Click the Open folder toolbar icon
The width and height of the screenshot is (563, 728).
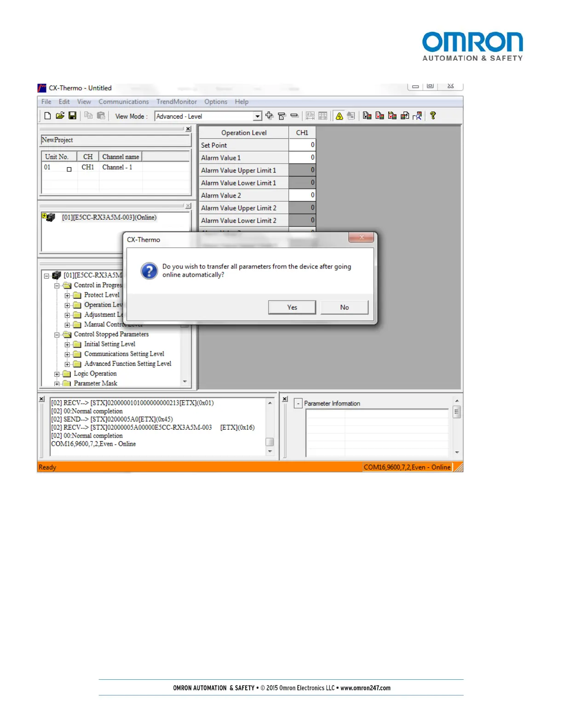click(60, 116)
